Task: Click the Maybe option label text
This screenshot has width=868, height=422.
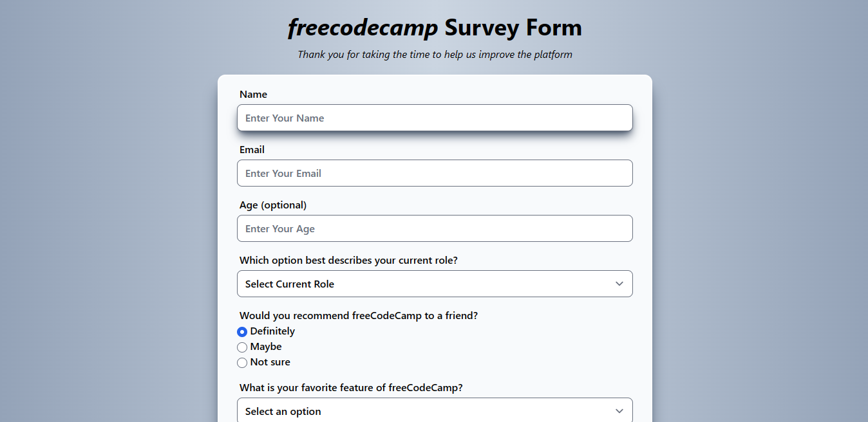Action: point(265,346)
